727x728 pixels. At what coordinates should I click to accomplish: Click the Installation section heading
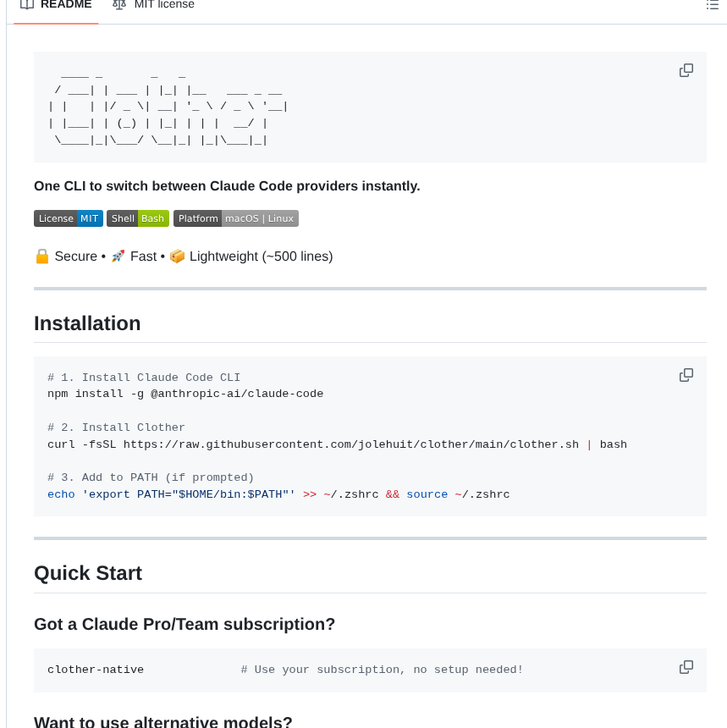87,323
